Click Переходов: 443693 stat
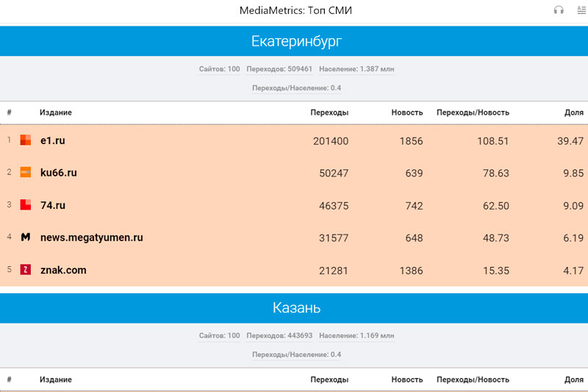 pyautogui.click(x=279, y=335)
